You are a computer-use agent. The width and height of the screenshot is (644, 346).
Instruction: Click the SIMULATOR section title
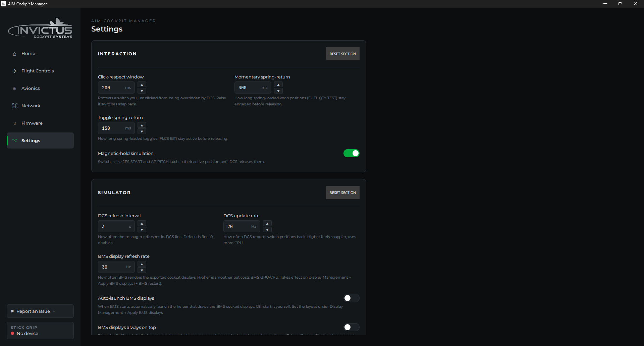click(x=114, y=192)
